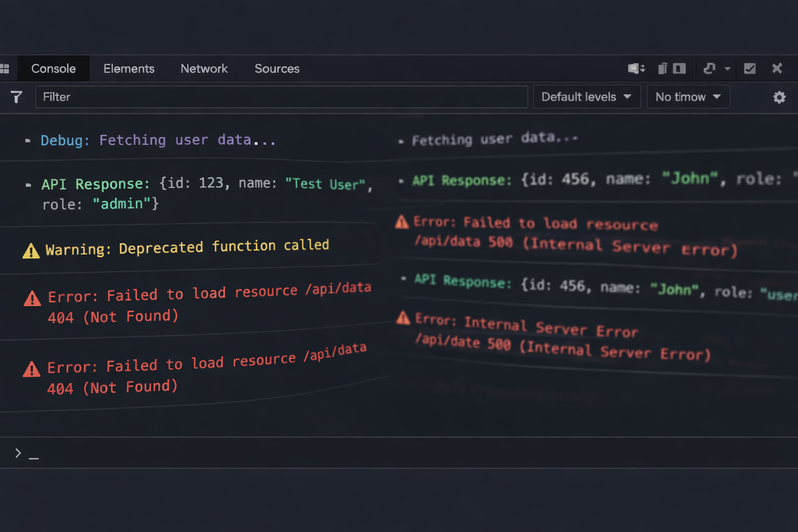Open the Default levels dropdown

(586, 97)
